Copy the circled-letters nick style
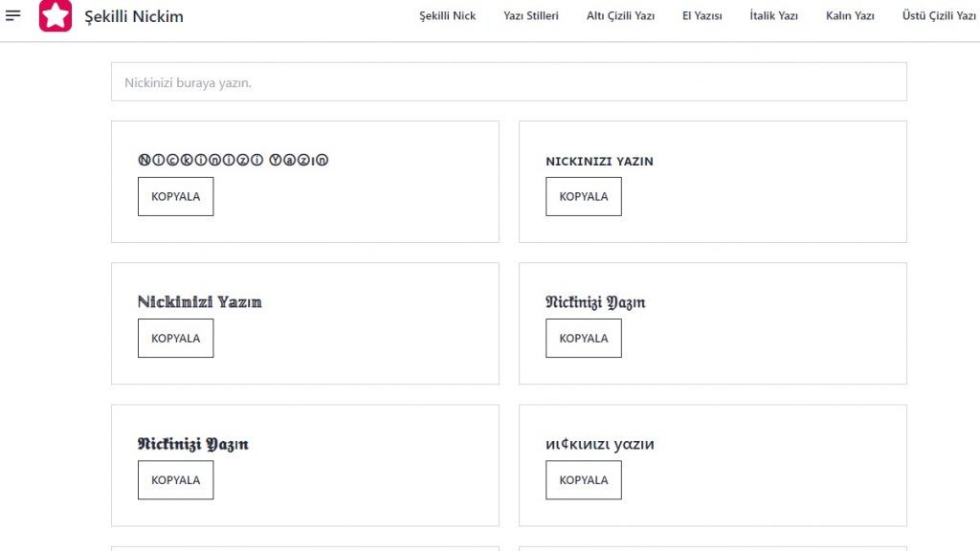 point(176,197)
